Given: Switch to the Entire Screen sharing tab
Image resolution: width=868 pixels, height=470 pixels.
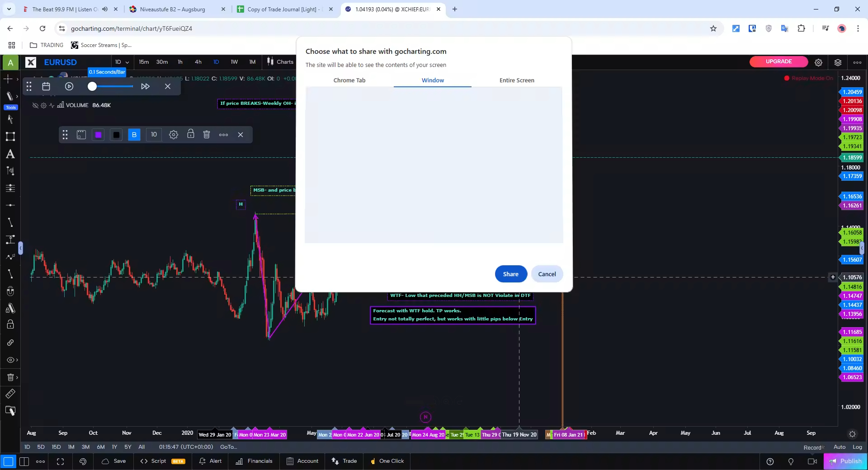Looking at the screenshot, I should click(x=517, y=80).
